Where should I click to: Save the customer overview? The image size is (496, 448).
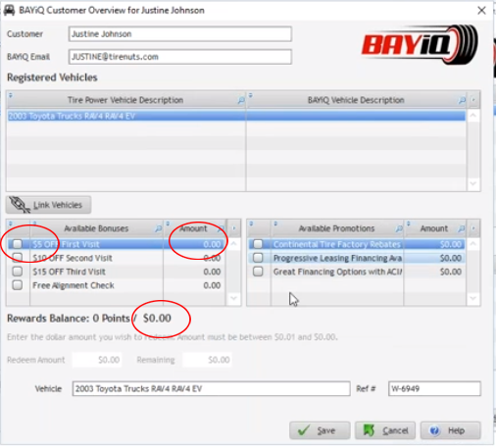(320, 430)
